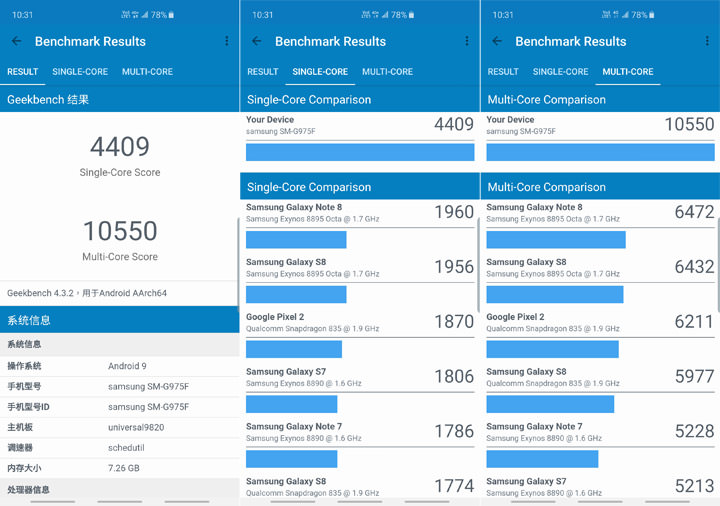Click the Your Device score bar under 4409

coord(360,152)
